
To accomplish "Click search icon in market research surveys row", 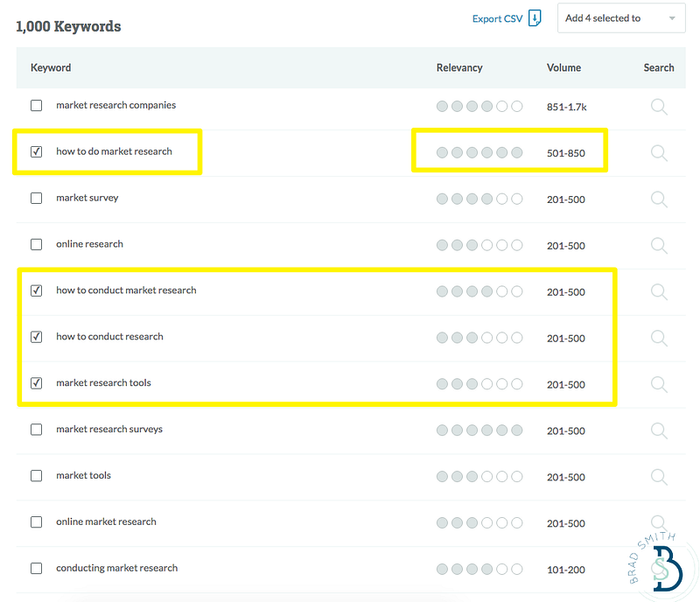I will click(x=659, y=431).
